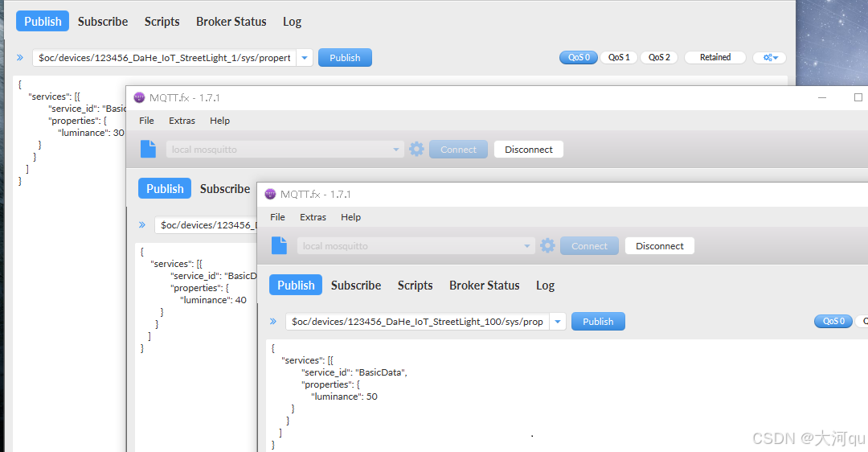The height and width of the screenshot is (452, 868).
Task: Maximize the middle MQTT.fx window
Action: [858, 97]
